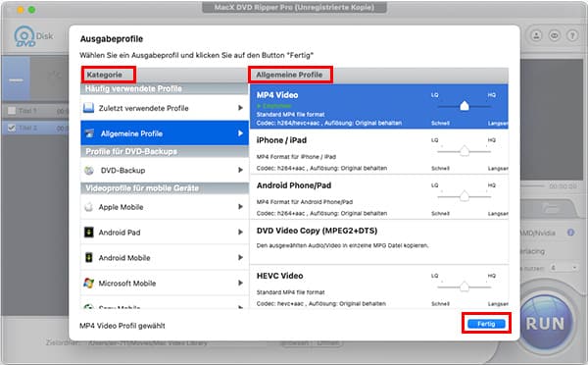The image size is (588, 365).
Task: Open the CPU core count dropdown
Action: point(563,268)
